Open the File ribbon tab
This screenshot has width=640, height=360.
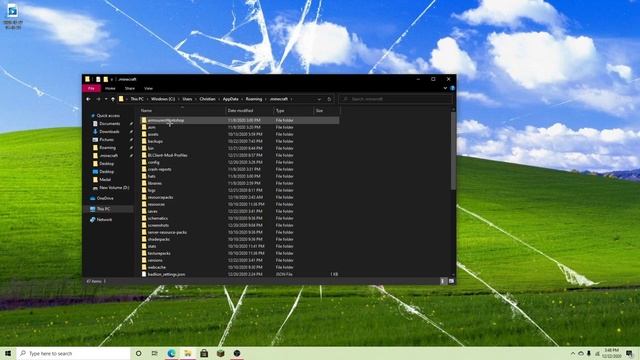91,88
